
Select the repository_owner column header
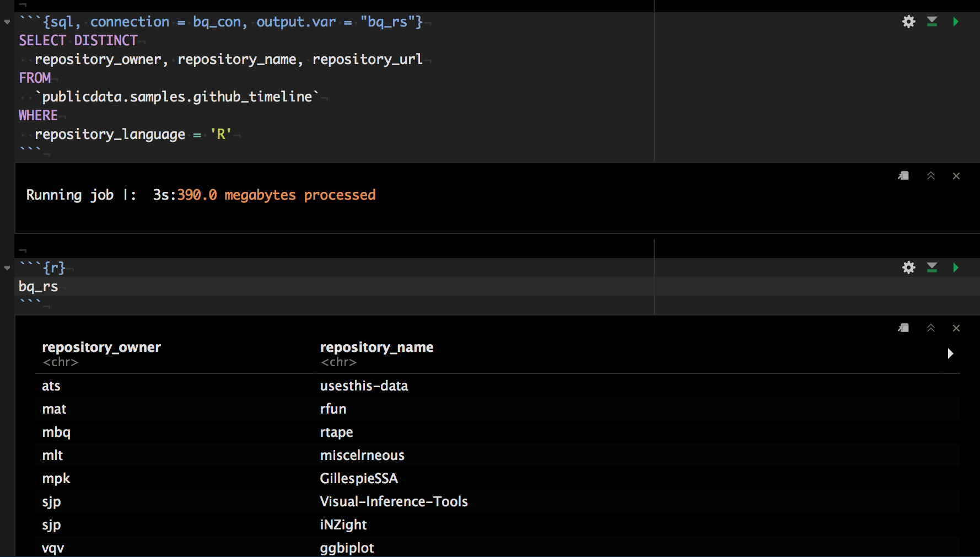(x=101, y=347)
